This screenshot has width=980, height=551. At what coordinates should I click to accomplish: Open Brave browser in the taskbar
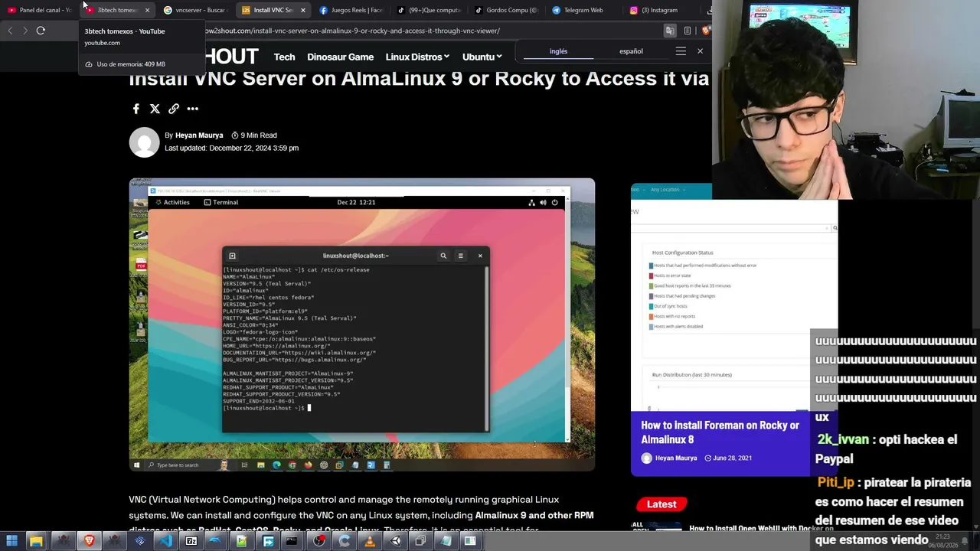89,541
